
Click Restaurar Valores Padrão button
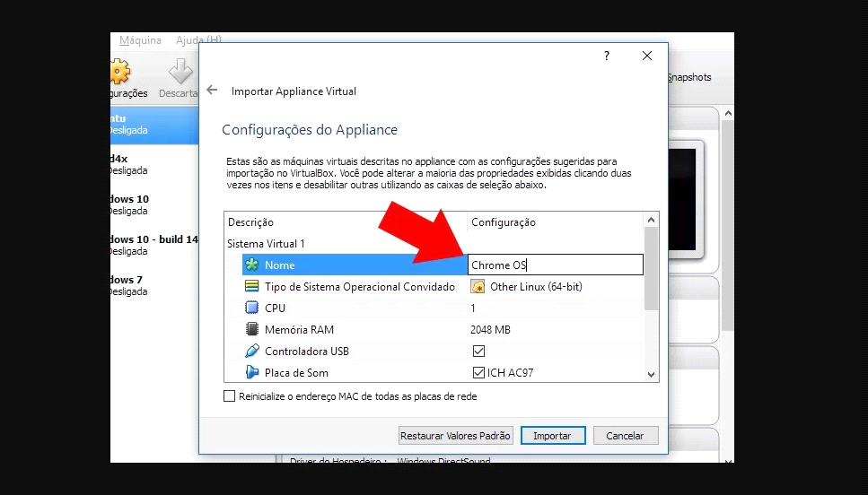coord(455,435)
